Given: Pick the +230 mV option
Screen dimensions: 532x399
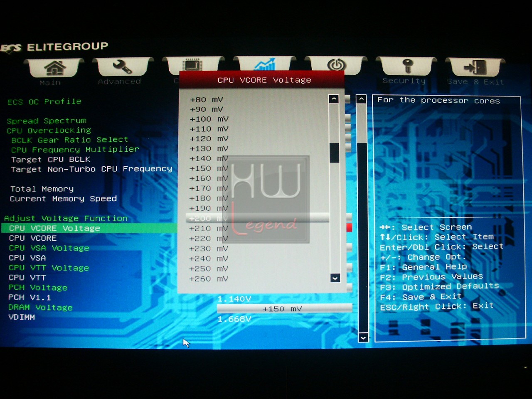Looking at the screenshot, I should pyautogui.click(x=209, y=249).
